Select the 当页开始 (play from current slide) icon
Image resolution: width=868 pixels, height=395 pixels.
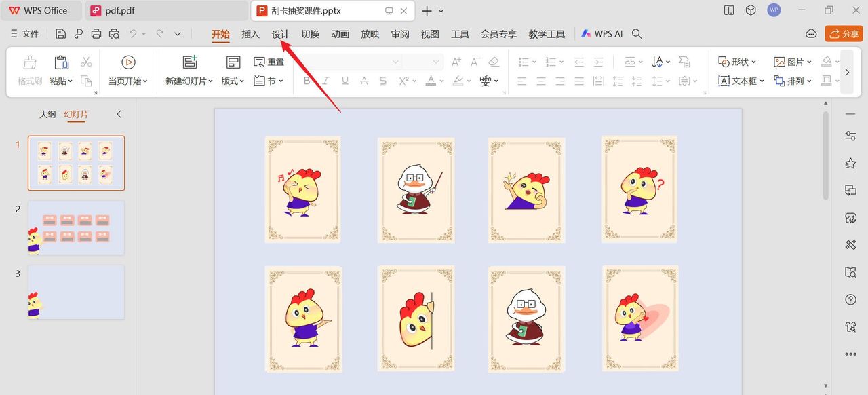pos(128,62)
